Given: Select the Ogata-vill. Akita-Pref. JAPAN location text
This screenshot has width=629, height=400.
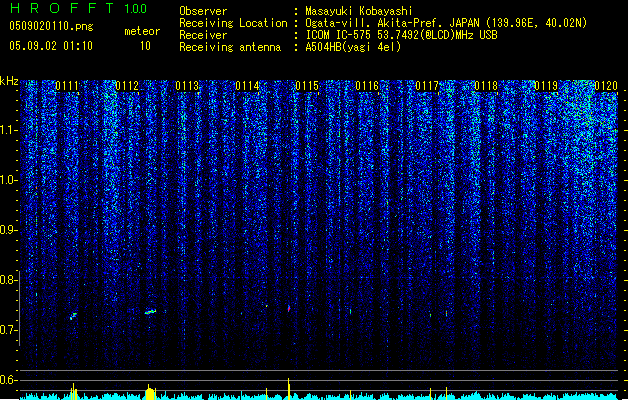Looking at the screenshot, I should (446, 23).
